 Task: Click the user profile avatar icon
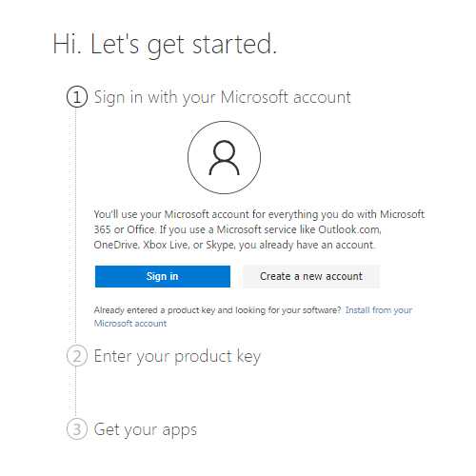(x=224, y=157)
